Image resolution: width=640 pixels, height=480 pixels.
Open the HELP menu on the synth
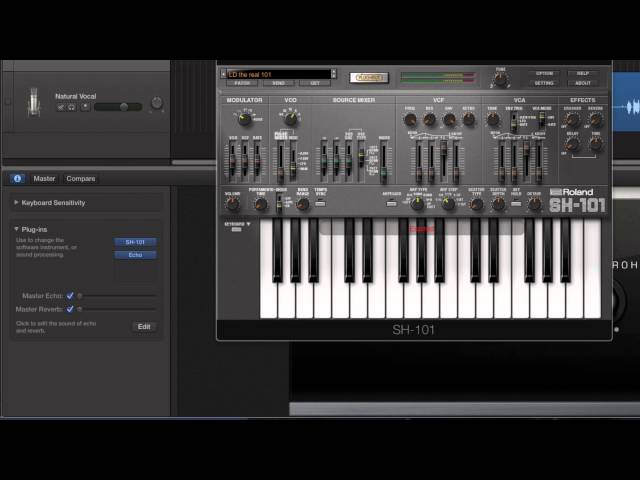point(583,73)
